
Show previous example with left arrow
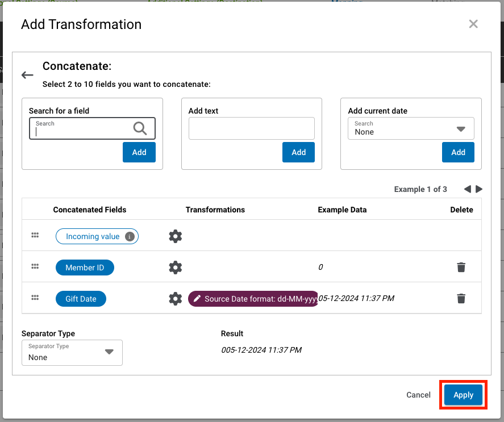point(468,189)
